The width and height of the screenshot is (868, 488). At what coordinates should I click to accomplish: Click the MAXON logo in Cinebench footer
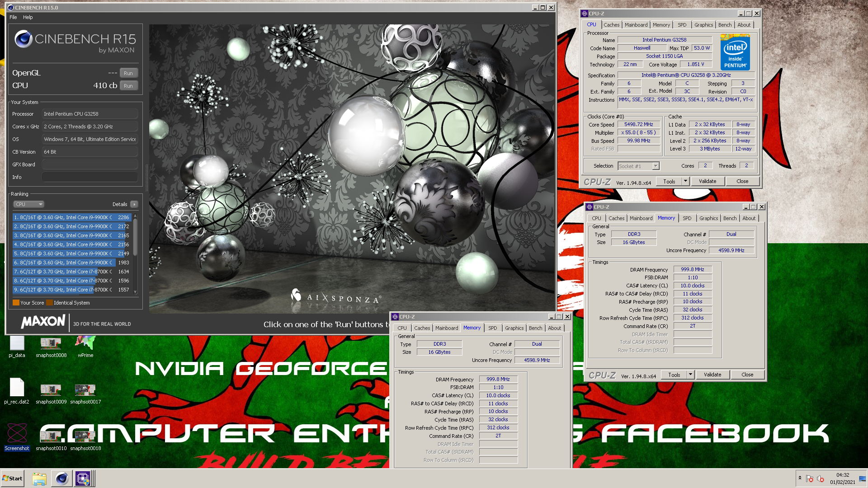point(43,322)
